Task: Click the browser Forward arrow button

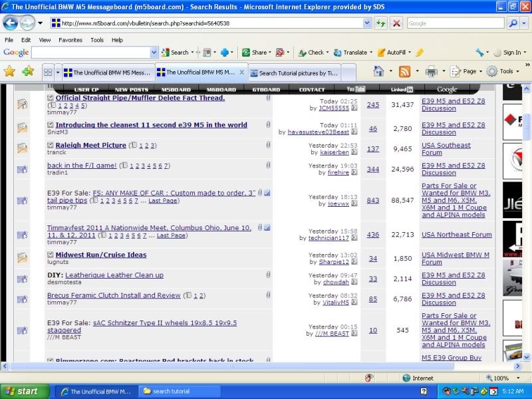Action: [27, 23]
